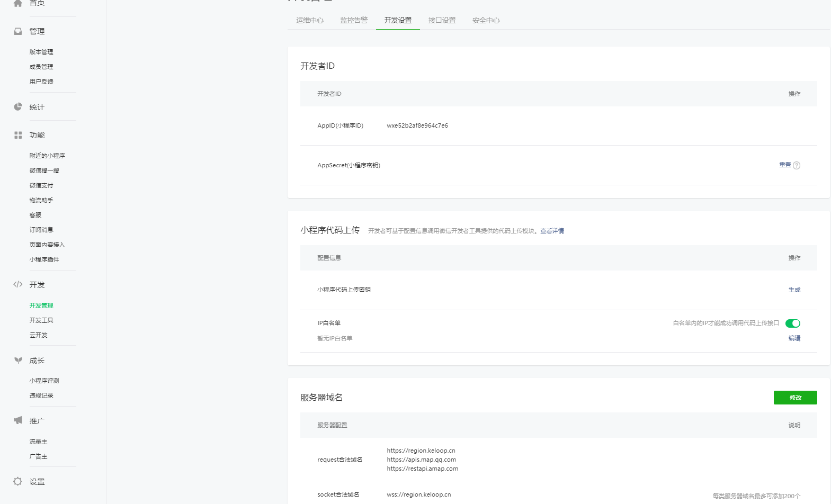Click the home icon in sidebar
This screenshot has width=831, height=504.
click(18, 3)
